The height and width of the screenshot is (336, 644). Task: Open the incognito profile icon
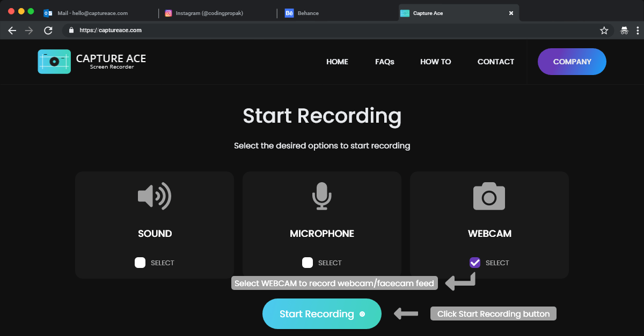pos(624,31)
